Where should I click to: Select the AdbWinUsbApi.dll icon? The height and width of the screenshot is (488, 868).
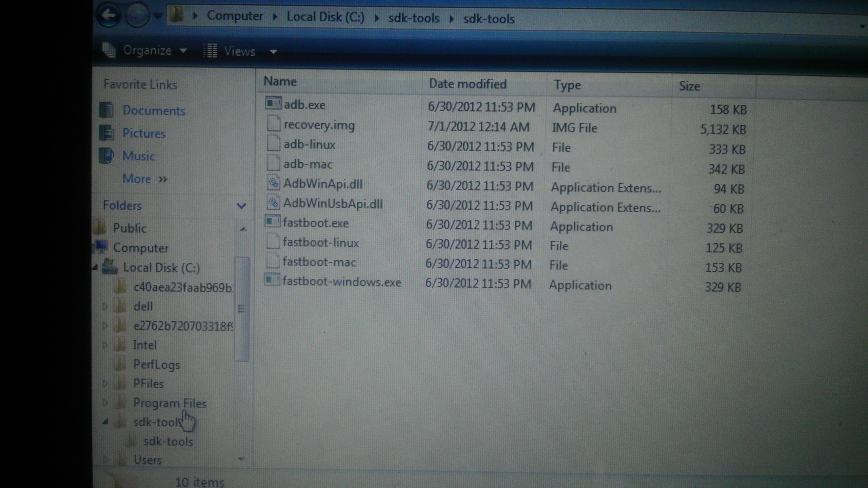pos(273,202)
